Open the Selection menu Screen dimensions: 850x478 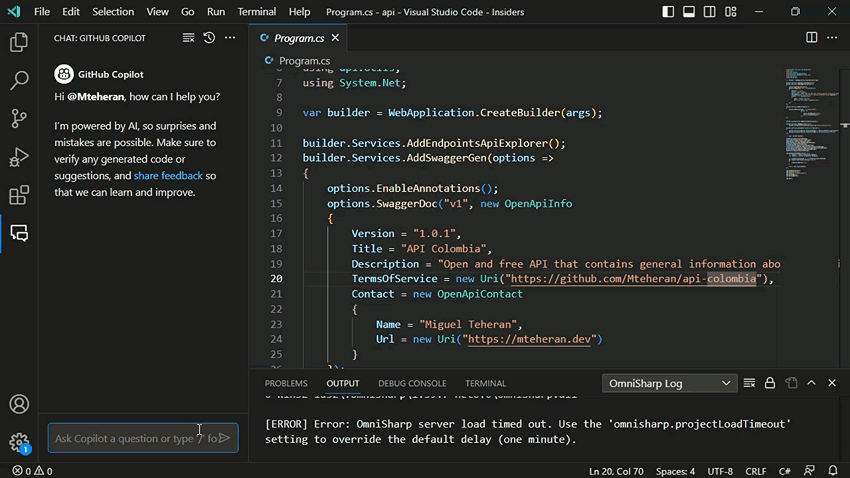point(113,12)
